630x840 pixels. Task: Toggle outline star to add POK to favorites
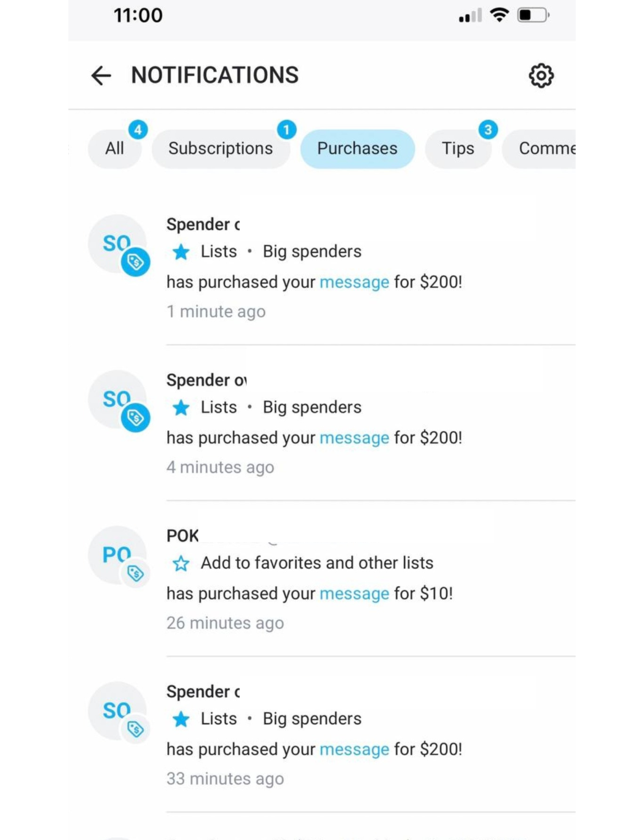point(181,563)
